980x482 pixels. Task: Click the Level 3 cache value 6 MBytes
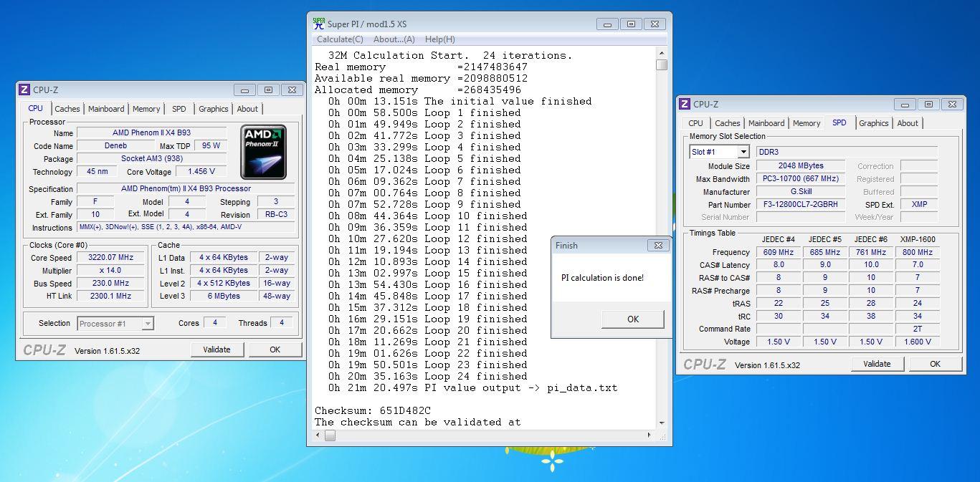coord(224,297)
